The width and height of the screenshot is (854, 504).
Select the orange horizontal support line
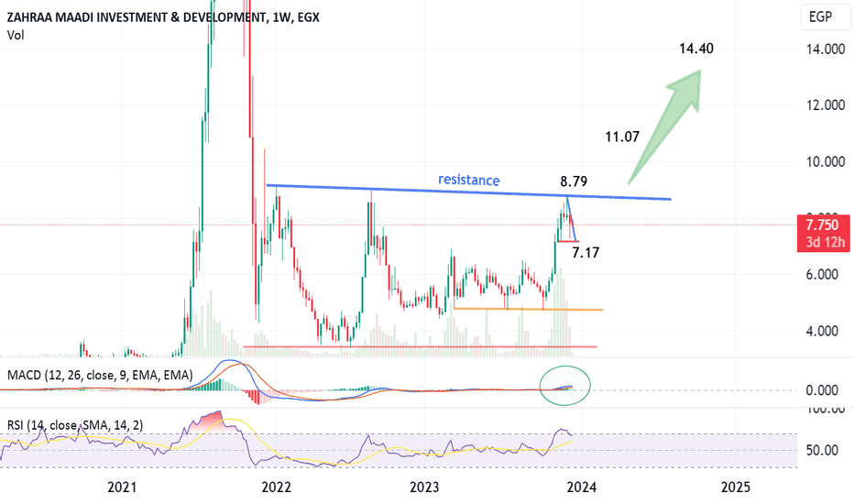[x=528, y=310]
